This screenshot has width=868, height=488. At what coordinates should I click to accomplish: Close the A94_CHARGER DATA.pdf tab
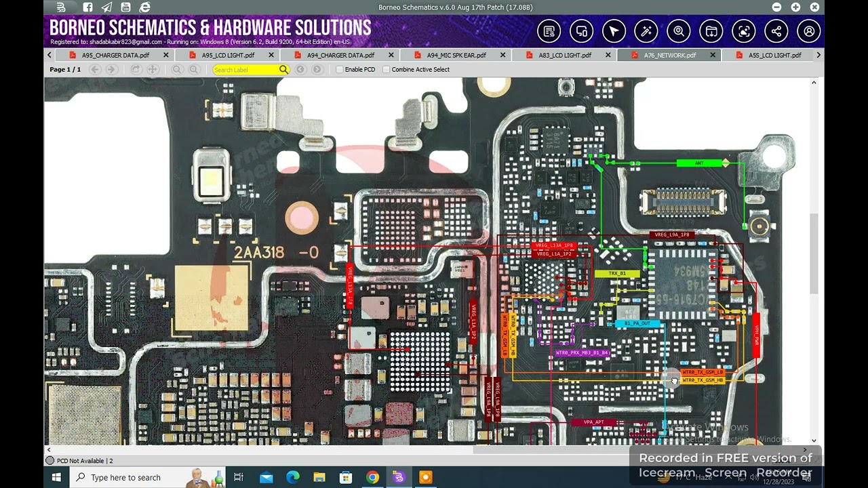click(x=391, y=55)
